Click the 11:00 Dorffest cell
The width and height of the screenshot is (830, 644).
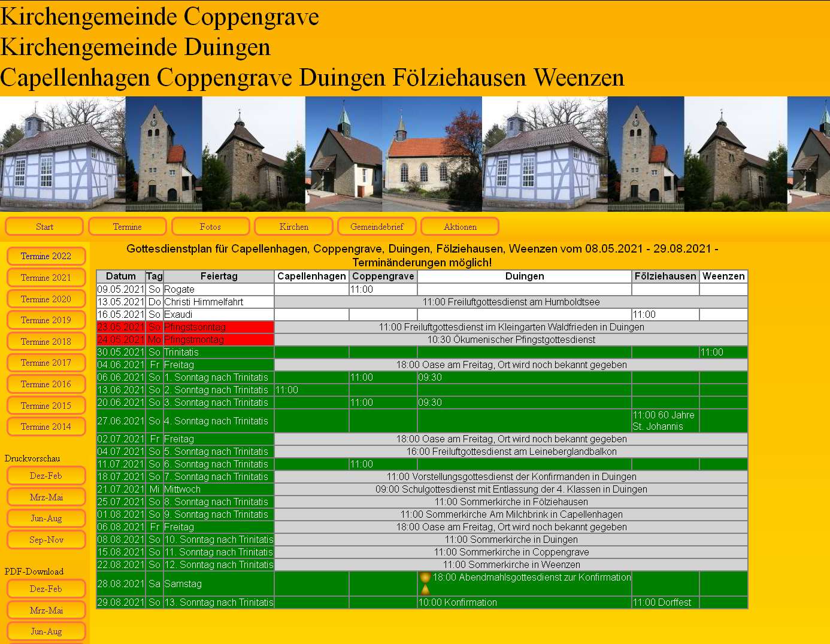pos(665,602)
